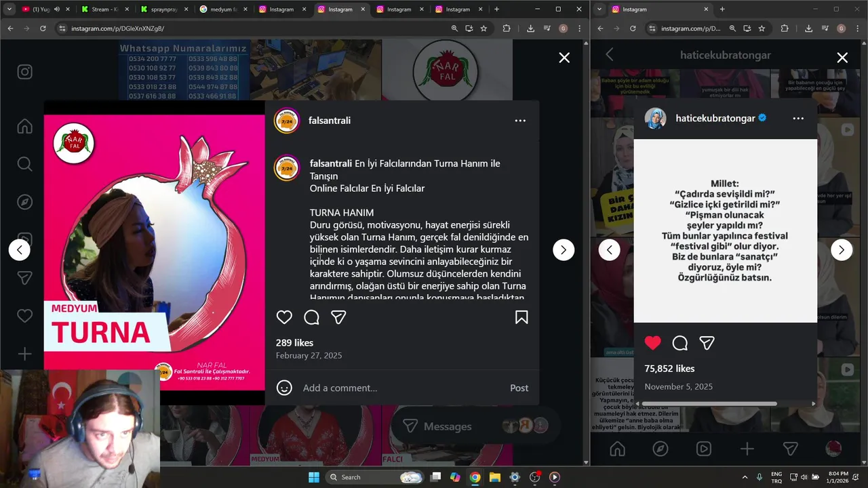View the 289 likes list

point(294,343)
